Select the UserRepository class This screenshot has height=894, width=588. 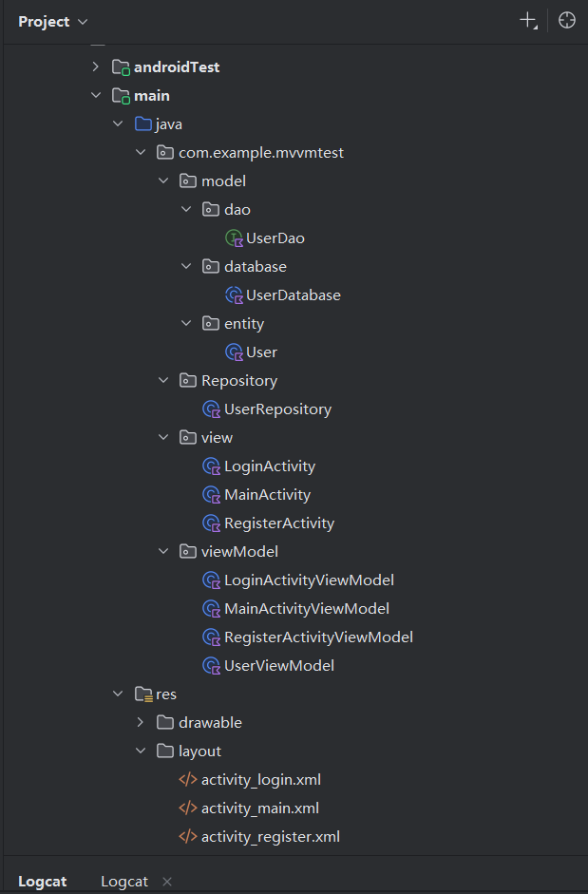pos(275,409)
